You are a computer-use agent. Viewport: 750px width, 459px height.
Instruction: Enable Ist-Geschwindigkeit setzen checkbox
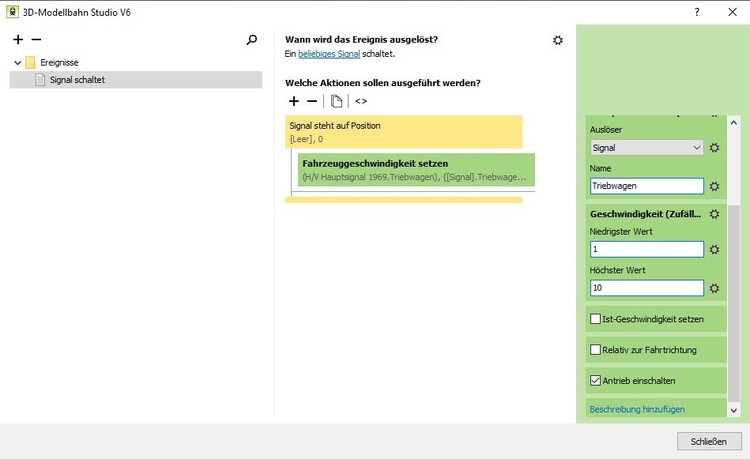(596, 319)
